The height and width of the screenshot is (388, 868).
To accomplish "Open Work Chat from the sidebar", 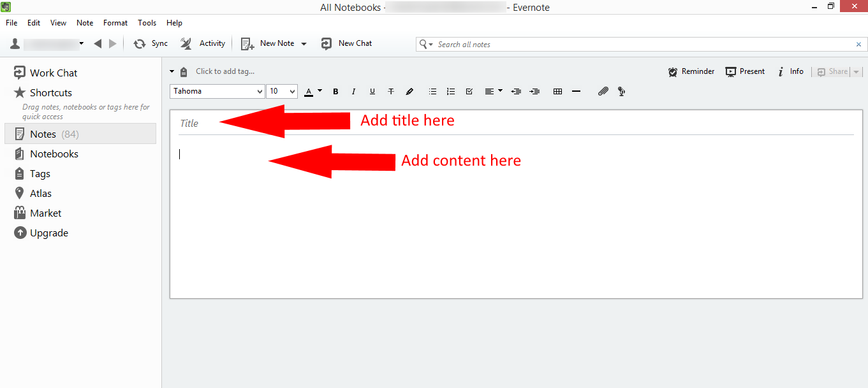I will pyautogui.click(x=53, y=72).
